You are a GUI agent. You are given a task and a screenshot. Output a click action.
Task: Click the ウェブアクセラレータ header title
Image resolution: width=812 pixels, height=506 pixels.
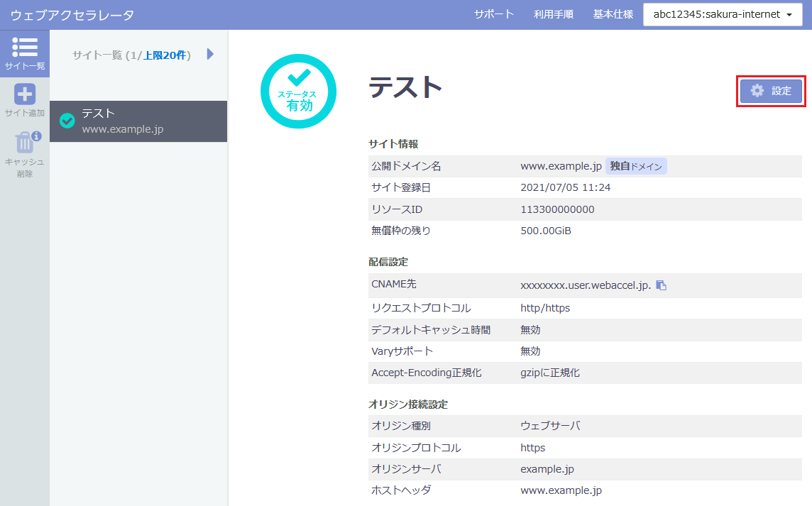tap(72, 15)
